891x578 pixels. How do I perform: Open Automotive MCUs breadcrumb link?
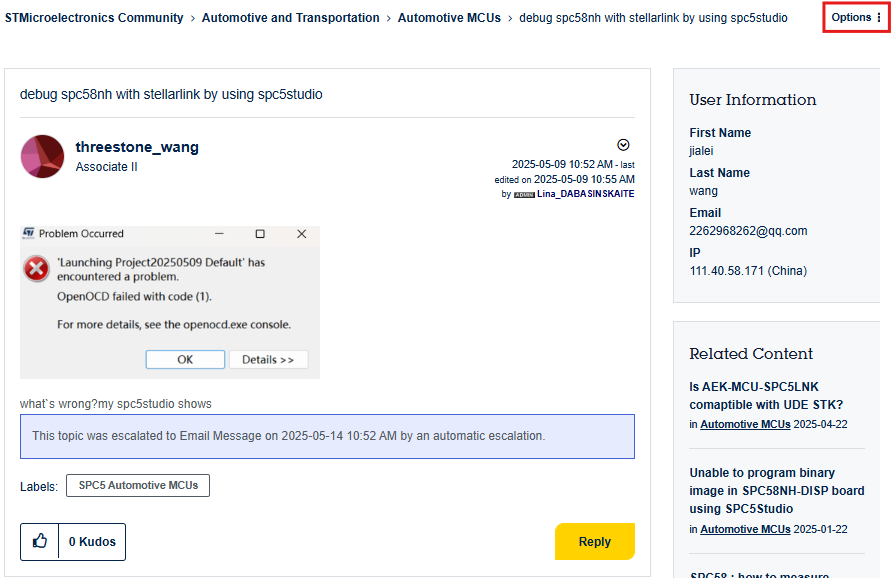[449, 18]
